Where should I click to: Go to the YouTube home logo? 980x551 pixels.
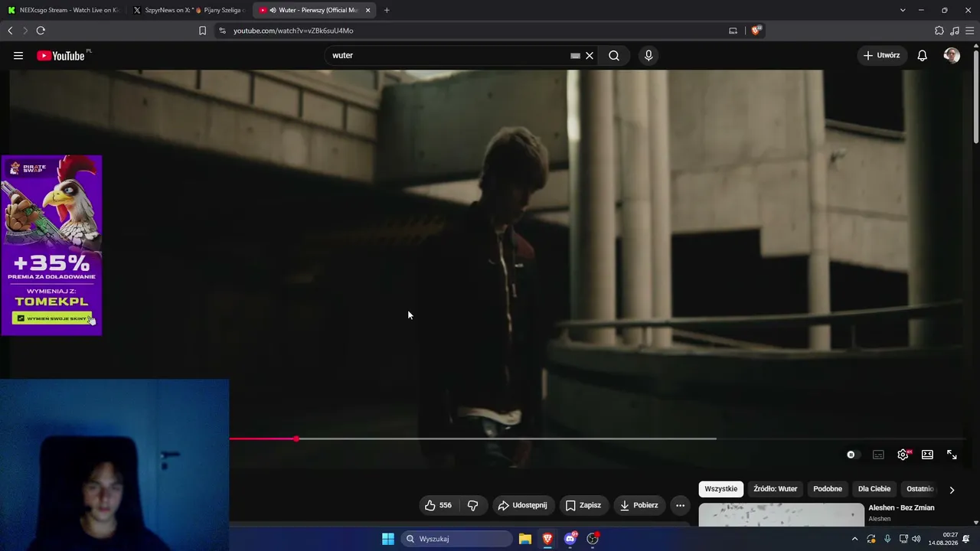(x=60, y=55)
